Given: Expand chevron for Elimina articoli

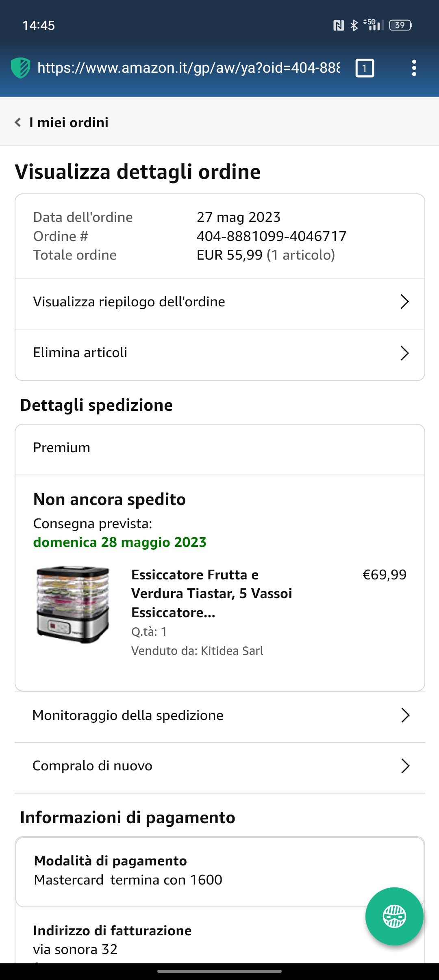Looking at the screenshot, I should coord(404,353).
